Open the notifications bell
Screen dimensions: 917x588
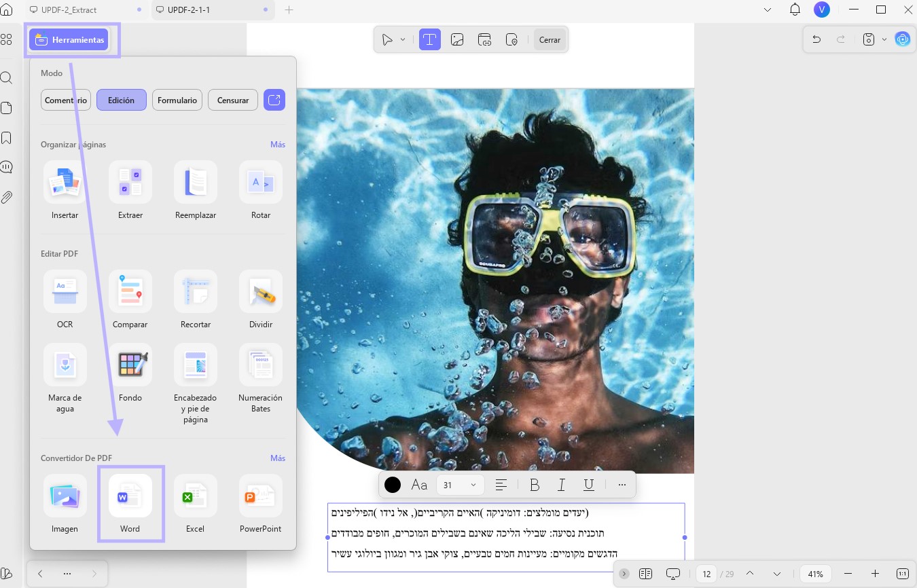point(795,10)
